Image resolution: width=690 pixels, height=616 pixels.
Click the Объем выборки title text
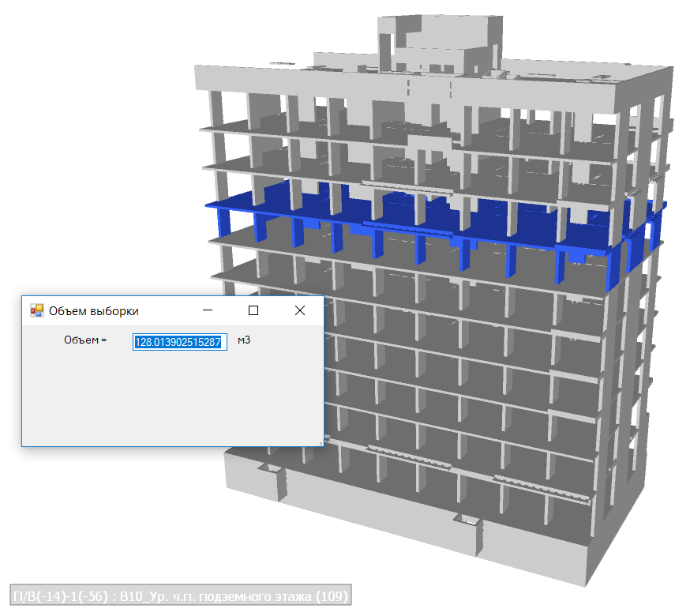coord(94,311)
